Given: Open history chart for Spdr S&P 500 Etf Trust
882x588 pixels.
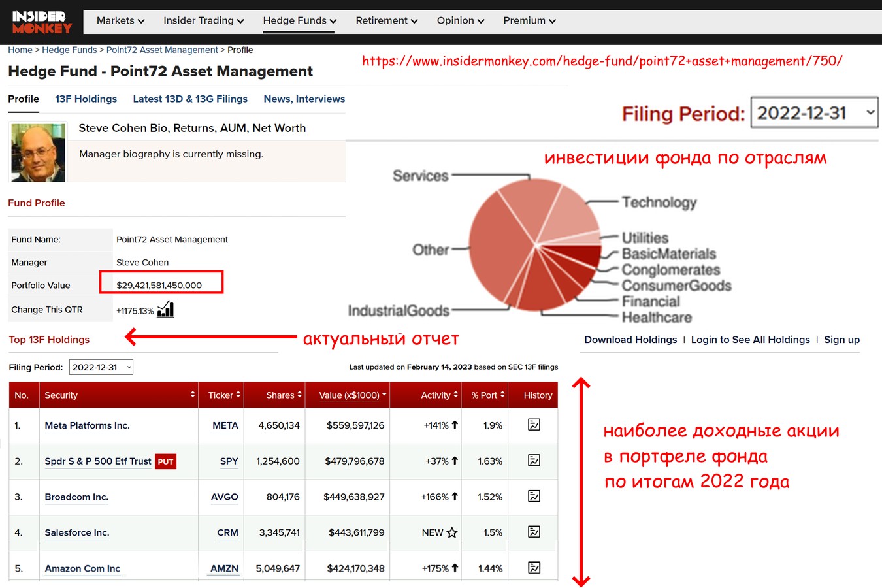Looking at the screenshot, I should [534, 461].
